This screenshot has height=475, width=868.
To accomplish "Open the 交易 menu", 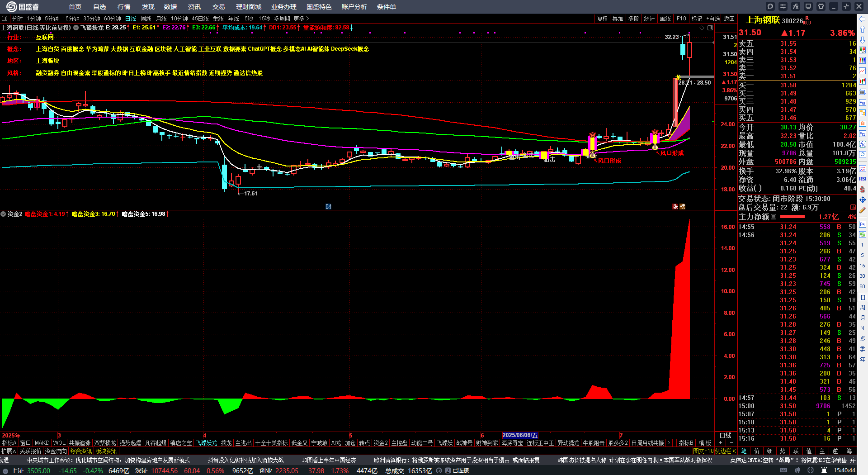I will pyautogui.click(x=219, y=7).
